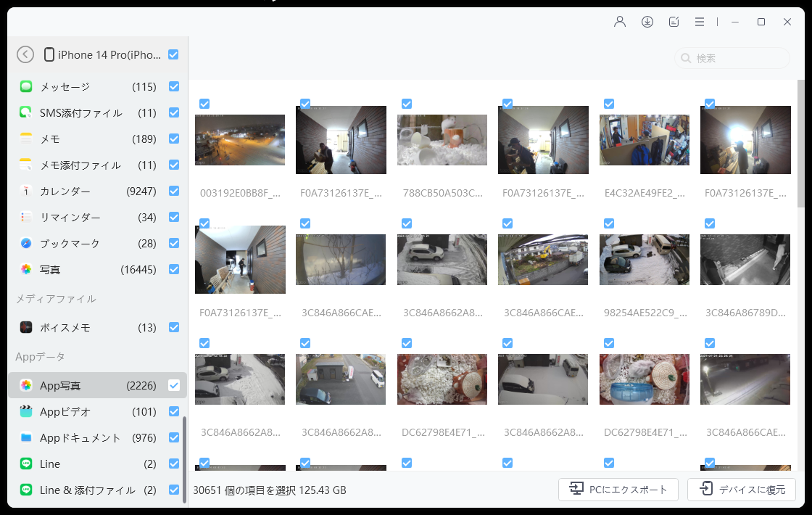Uncheck checkbox of photo E4C32AE49FE2
The width and height of the screenshot is (812, 515).
[x=609, y=104]
